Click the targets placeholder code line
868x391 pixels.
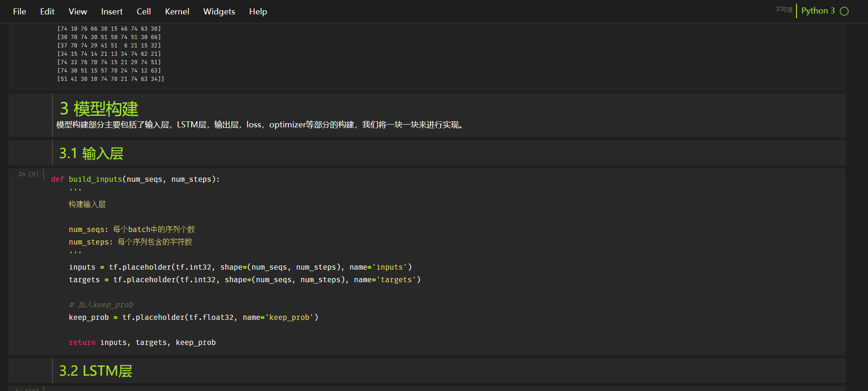244,280
